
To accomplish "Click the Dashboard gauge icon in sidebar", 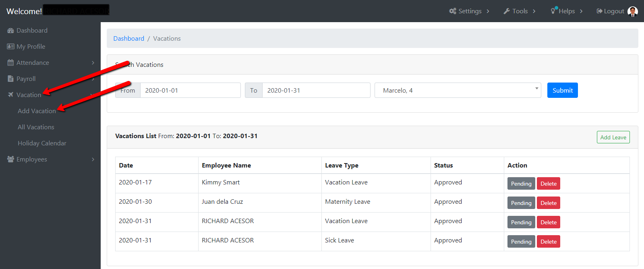I will (x=10, y=31).
